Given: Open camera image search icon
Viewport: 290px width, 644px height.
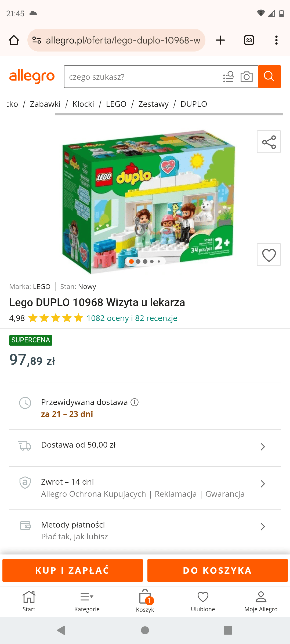Looking at the screenshot, I should click(x=247, y=77).
